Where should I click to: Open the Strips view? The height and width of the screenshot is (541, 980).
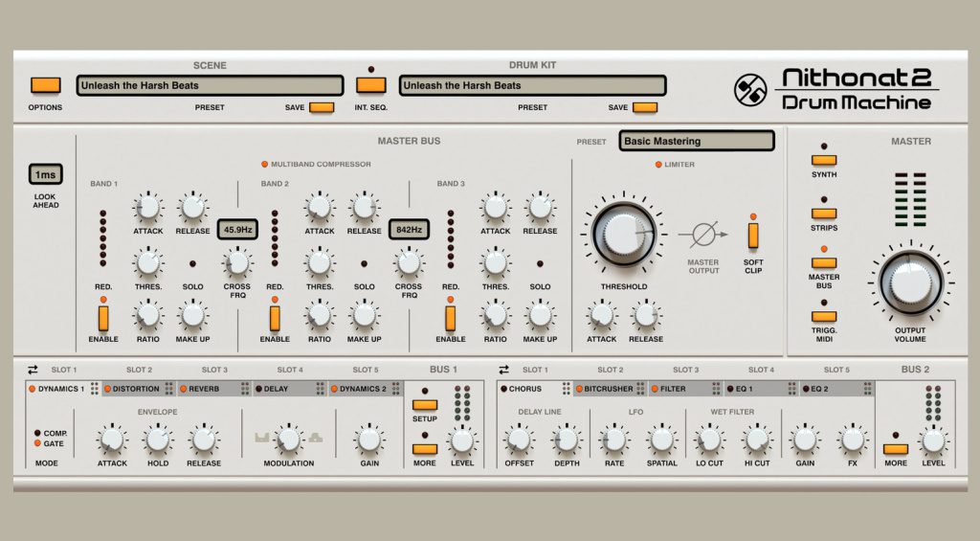tap(824, 214)
